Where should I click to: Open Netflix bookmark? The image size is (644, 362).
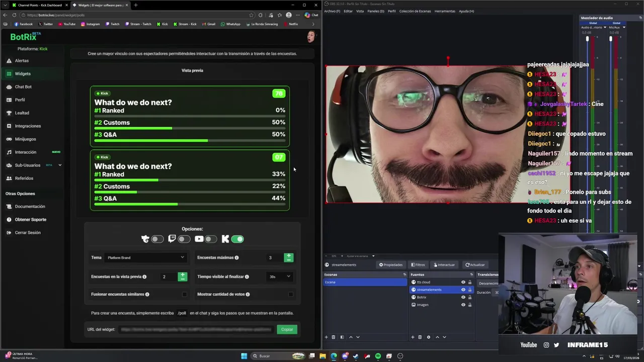tap(291, 24)
